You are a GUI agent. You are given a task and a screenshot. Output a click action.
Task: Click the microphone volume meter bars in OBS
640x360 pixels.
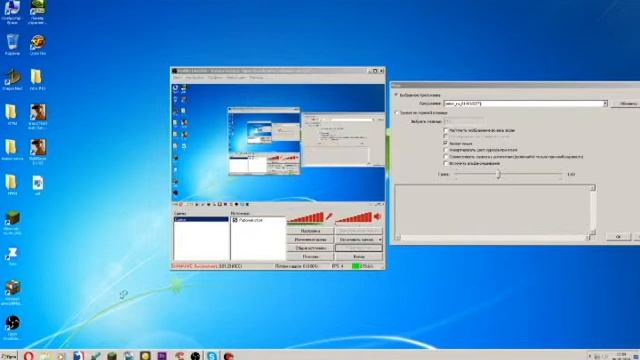coord(305,218)
